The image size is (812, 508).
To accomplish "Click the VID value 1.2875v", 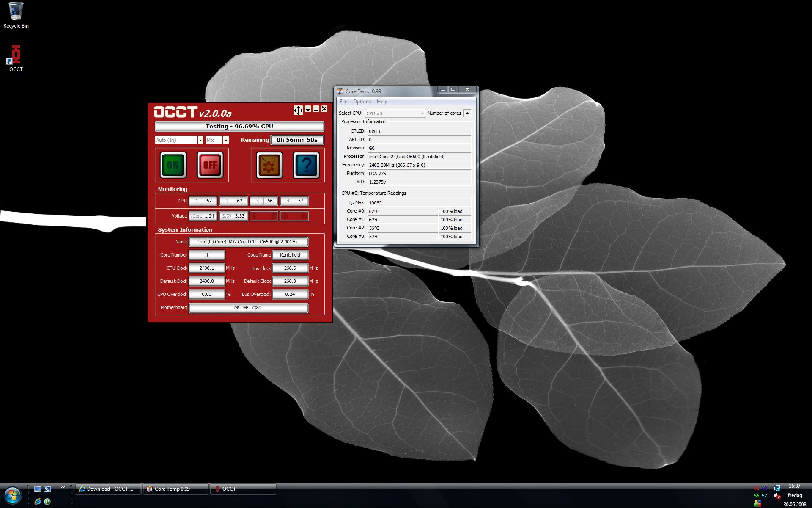I will [x=419, y=182].
